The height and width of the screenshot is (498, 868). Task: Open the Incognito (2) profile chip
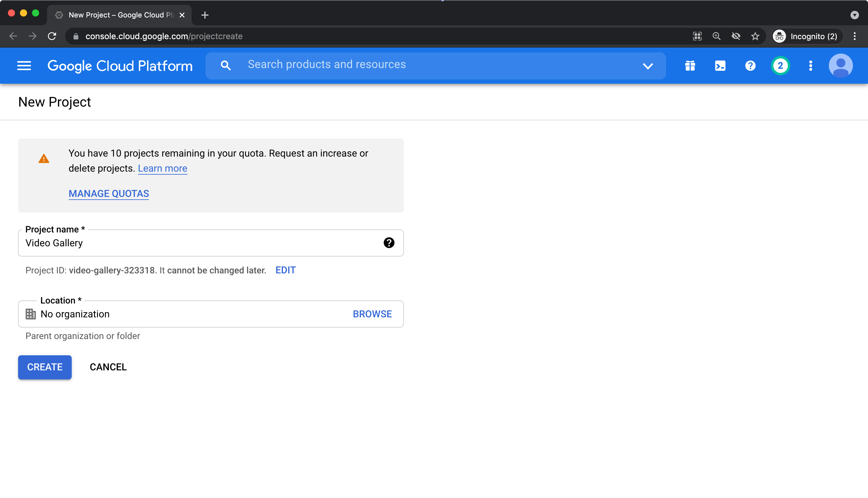pos(807,36)
